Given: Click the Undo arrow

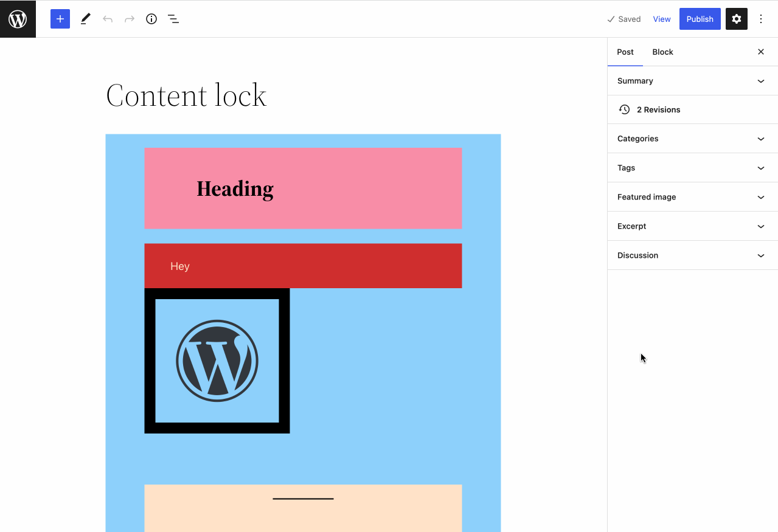Looking at the screenshot, I should (x=108, y=19).
